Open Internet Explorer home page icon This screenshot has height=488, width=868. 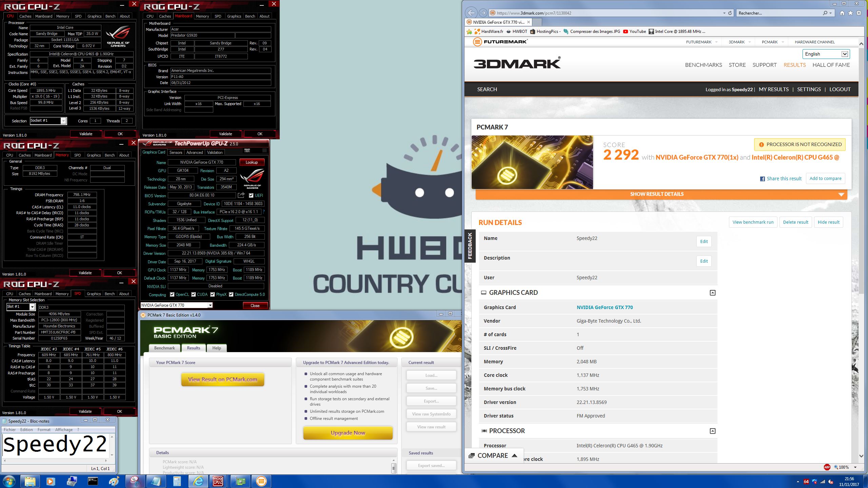pos(842,13)
